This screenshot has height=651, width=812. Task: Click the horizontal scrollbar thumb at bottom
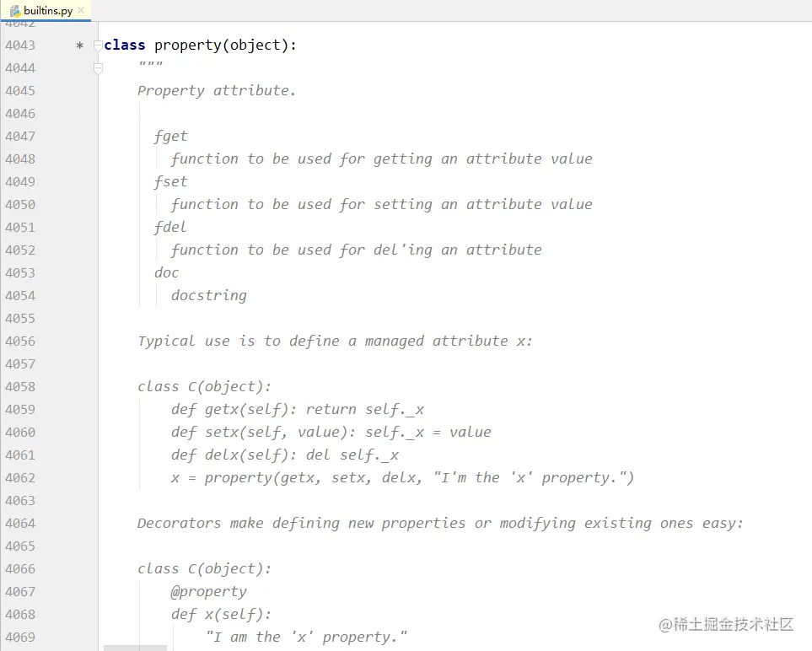135,648
